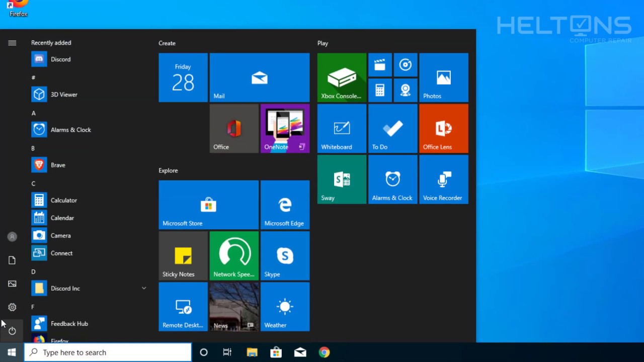This screenshot has height=362, width=644.
Task: Launch Microsoft Edge tile
Action: click(285, 205)
